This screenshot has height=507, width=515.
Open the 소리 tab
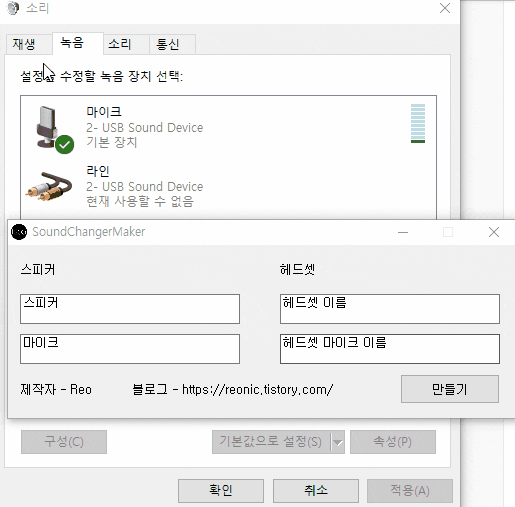click(126, 44)
